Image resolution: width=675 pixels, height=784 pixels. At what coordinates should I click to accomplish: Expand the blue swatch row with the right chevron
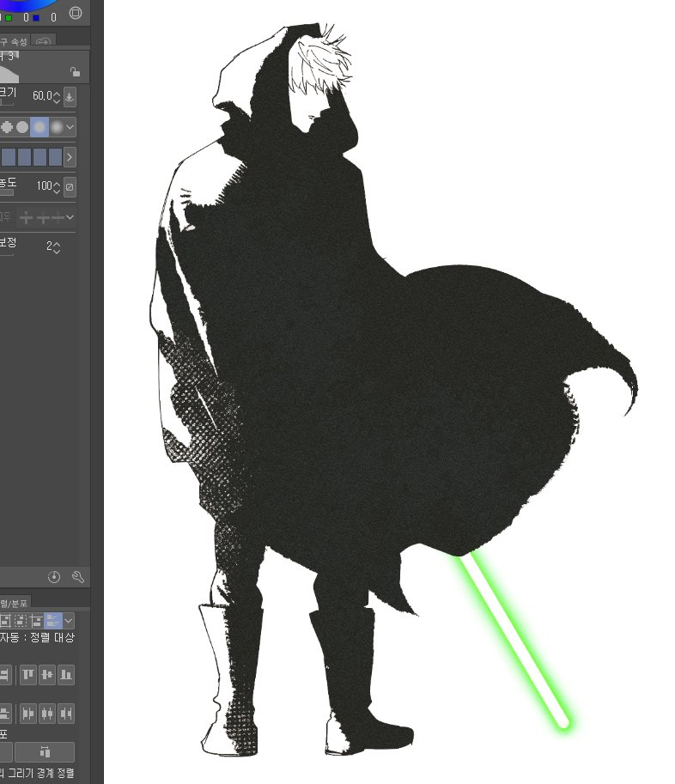(x=70, y=157)
